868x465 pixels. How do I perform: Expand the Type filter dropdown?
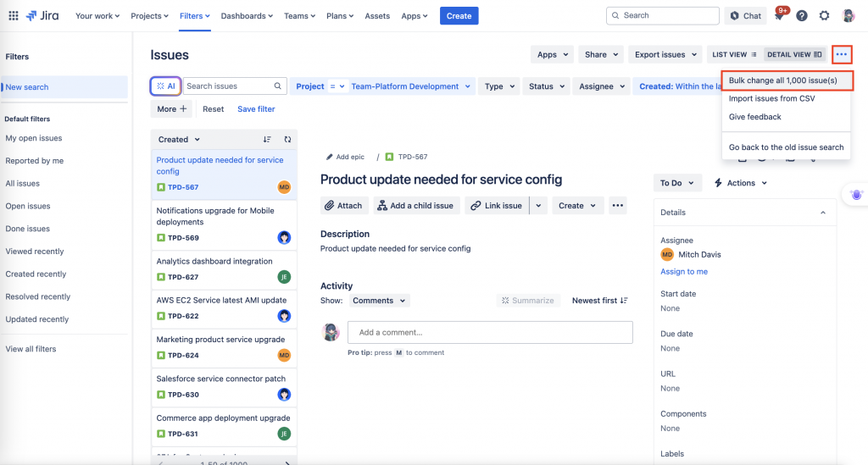pyautogui.click(x=499, y=86)
